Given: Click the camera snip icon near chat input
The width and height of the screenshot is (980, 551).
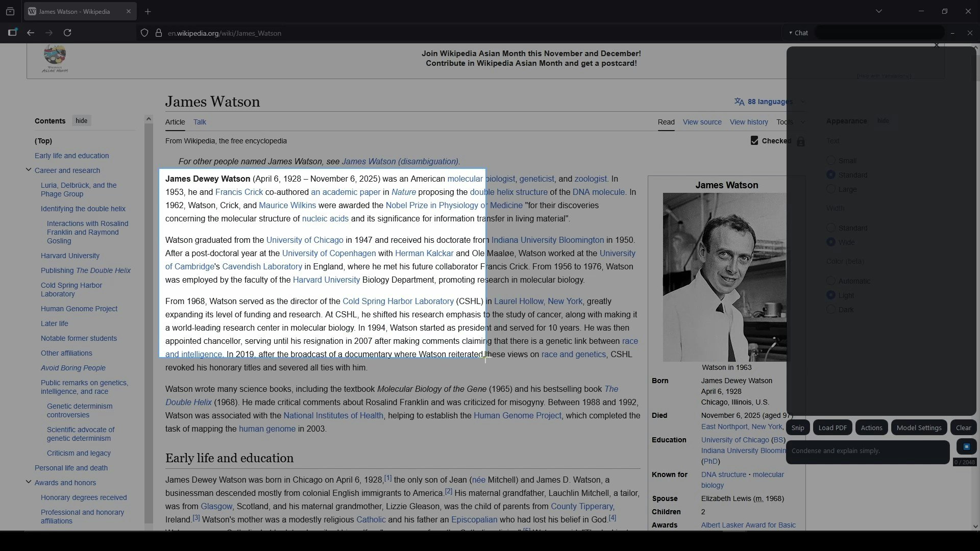Looking at the screenshot, I should [966, 446].
